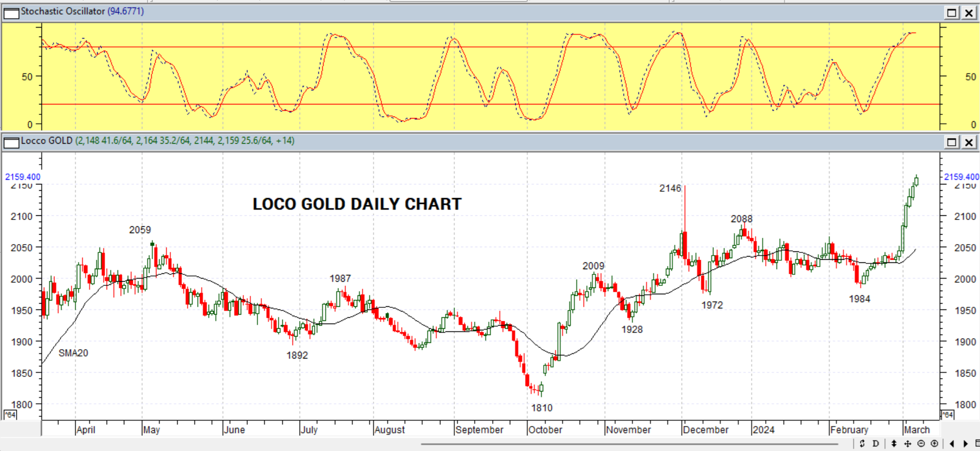Viewport: 980px width, 451px height.
Task: Open the Locco GOLD pane system icon
Action: (x=11, y=142)
